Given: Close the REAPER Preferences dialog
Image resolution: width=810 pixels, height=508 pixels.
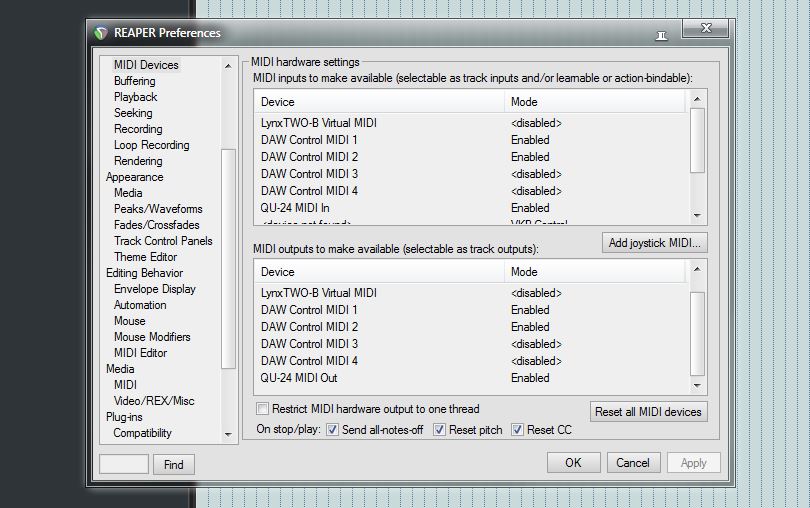Looking at the screenshot, I should point(705,28).
